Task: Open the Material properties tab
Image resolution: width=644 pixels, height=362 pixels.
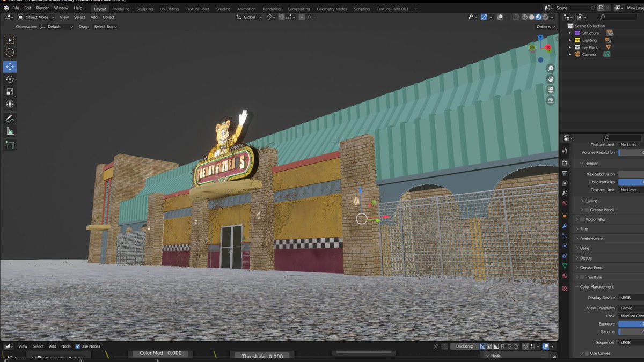Action: [565, 276]
